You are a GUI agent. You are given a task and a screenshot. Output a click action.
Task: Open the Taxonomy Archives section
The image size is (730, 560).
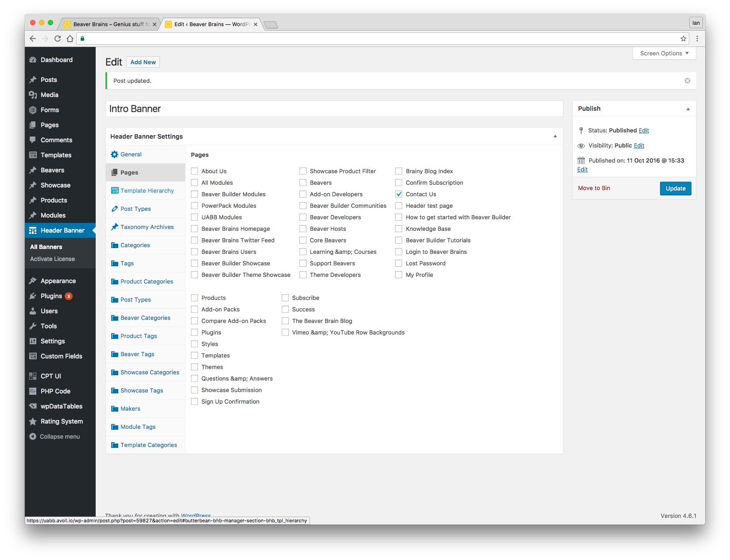pos(147,227)
